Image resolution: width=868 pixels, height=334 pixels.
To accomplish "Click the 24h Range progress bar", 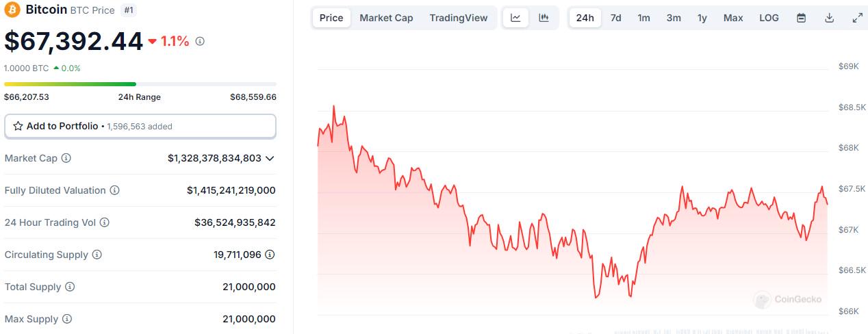I will 140,84.
